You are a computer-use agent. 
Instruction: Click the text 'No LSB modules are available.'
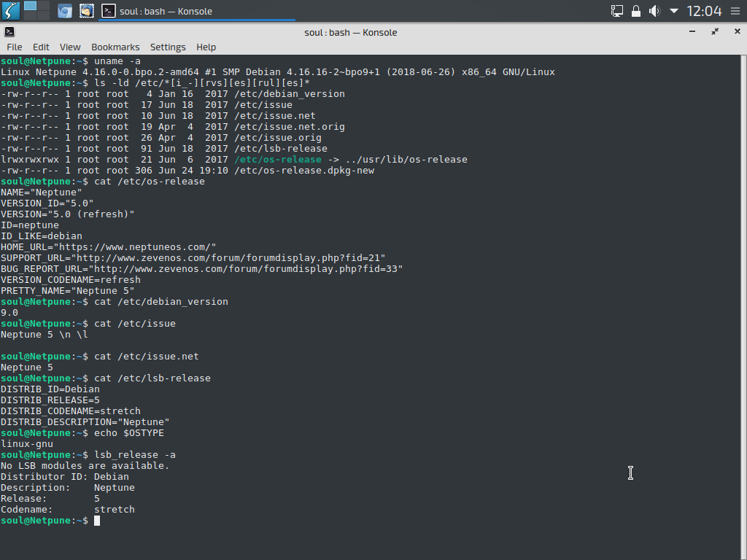[85, 466]
